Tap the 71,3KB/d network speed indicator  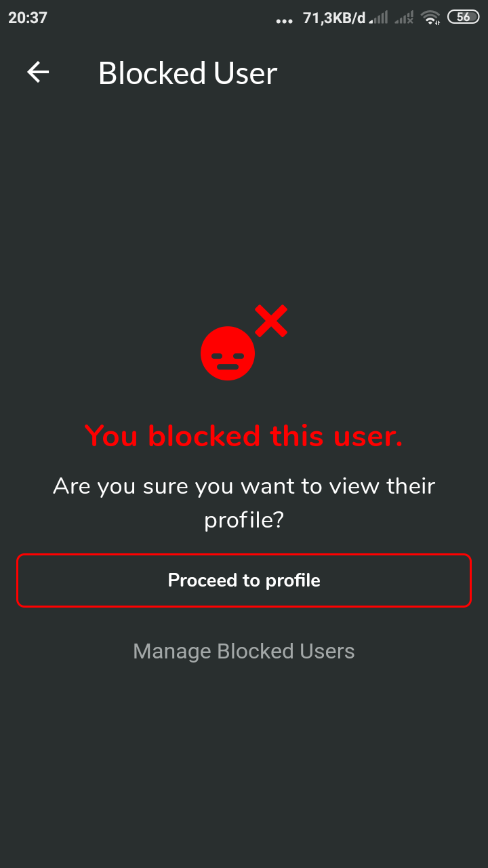[x=334, y=18]
